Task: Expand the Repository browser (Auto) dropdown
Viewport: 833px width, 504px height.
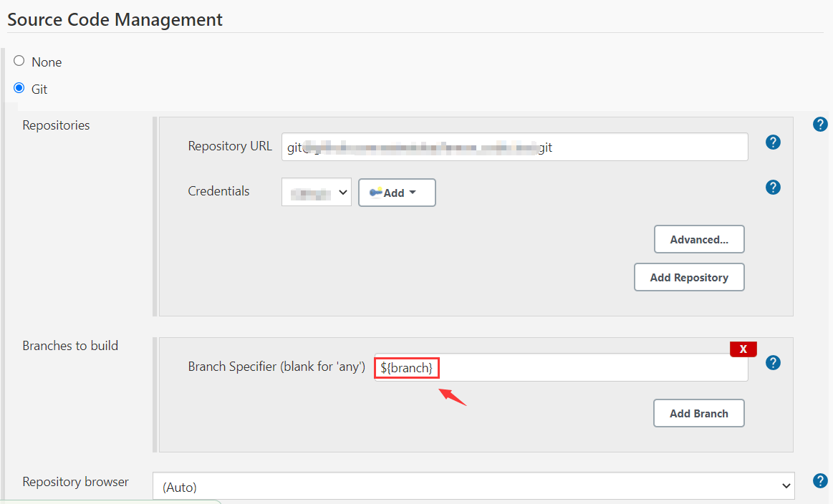Action: coord(473,486)
